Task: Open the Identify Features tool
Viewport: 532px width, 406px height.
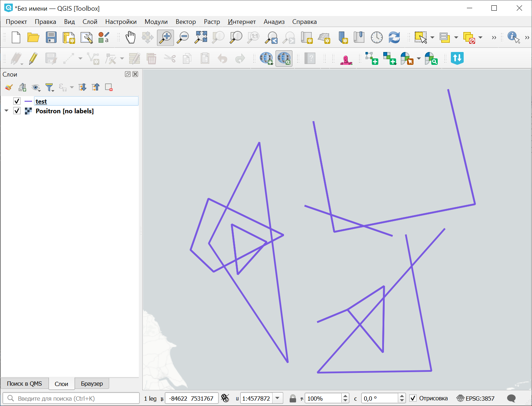Action: pyautogui.click(x=513, y=37)
